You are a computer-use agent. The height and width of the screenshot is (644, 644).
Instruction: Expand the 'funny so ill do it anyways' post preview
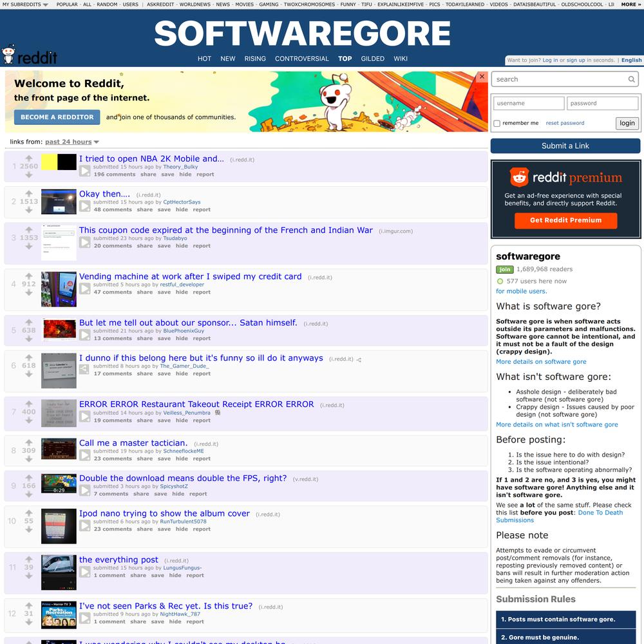[x=84, y=370]
